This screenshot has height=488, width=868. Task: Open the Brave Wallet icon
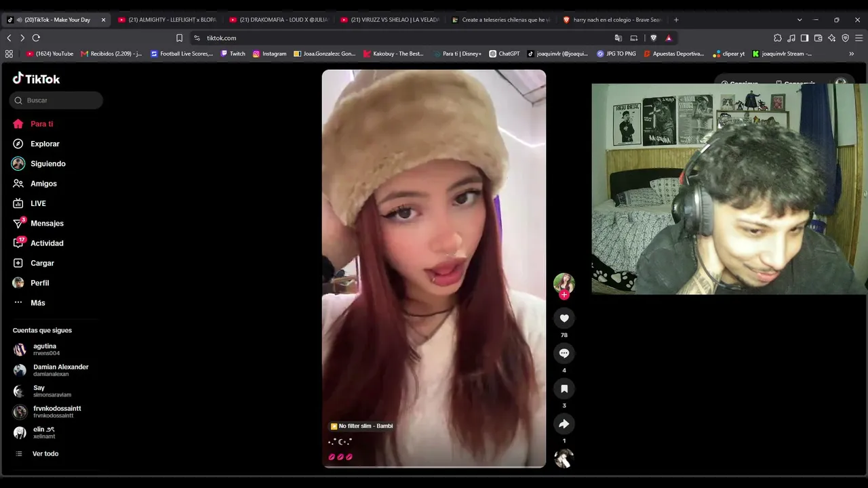818,38
